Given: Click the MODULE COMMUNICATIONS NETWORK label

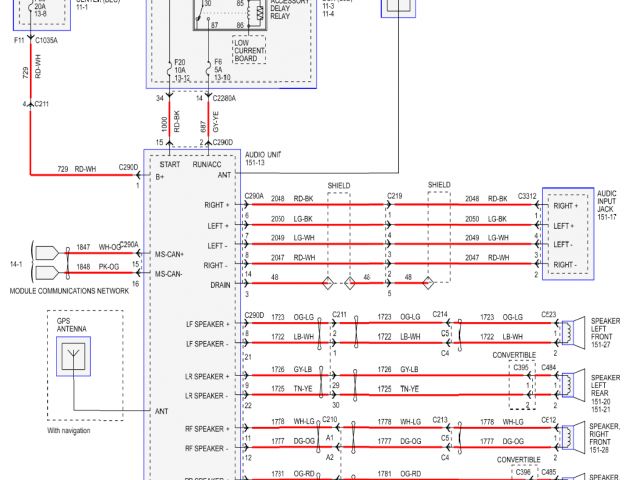Looking at the screenshot, I should pos(68,291).
